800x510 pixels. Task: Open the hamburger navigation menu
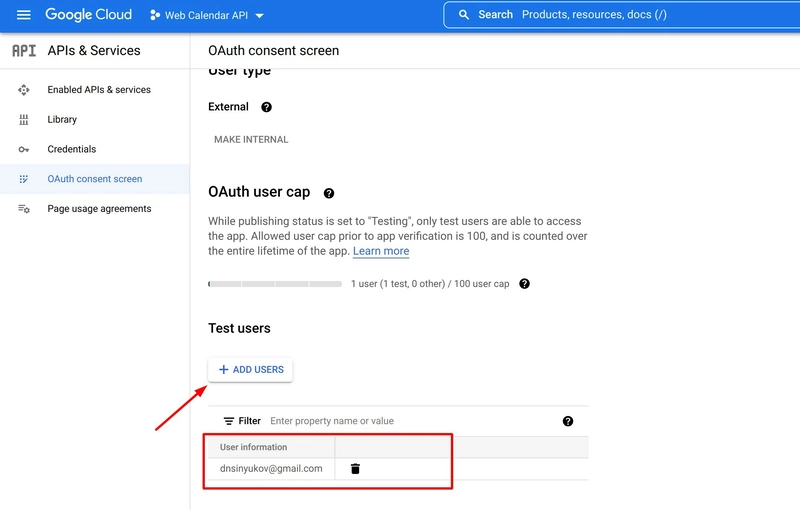pyautogui.click(x=24, y=15)
